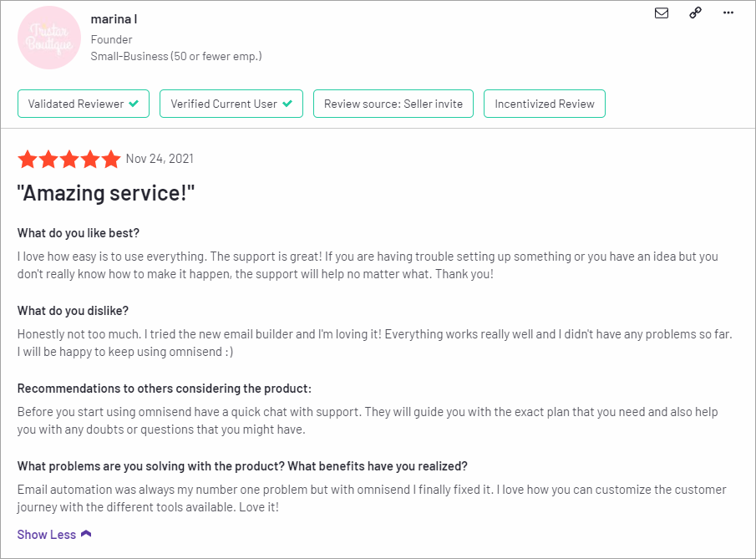Click the Verified Current User checkmark

(x=287, y=104)
